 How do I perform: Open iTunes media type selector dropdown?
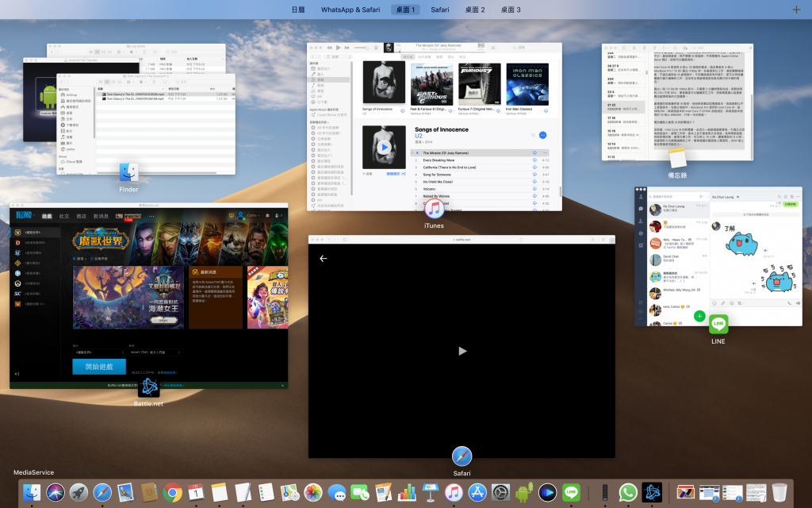click(339, 56)
